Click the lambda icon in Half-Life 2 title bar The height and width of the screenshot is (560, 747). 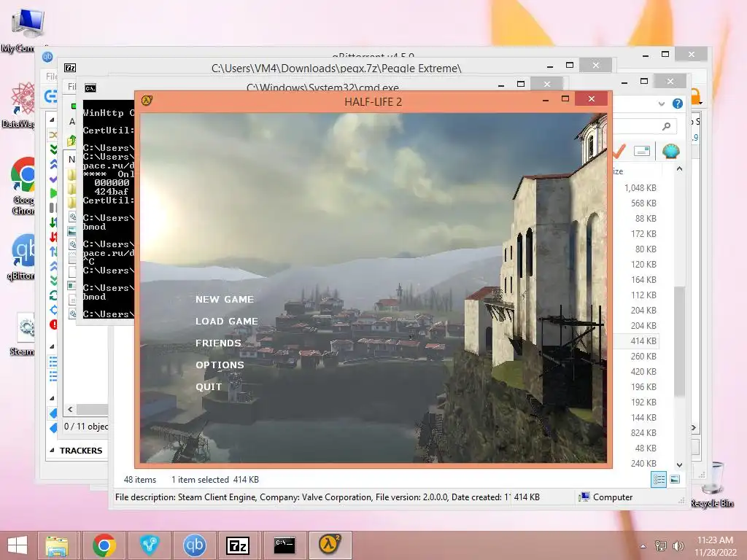147,101
